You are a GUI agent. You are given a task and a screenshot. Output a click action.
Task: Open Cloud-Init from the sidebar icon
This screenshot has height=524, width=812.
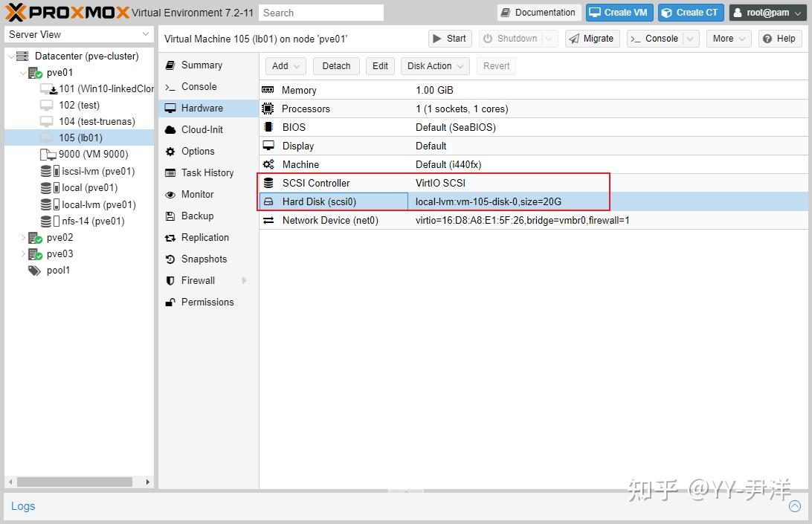[173, 129]
